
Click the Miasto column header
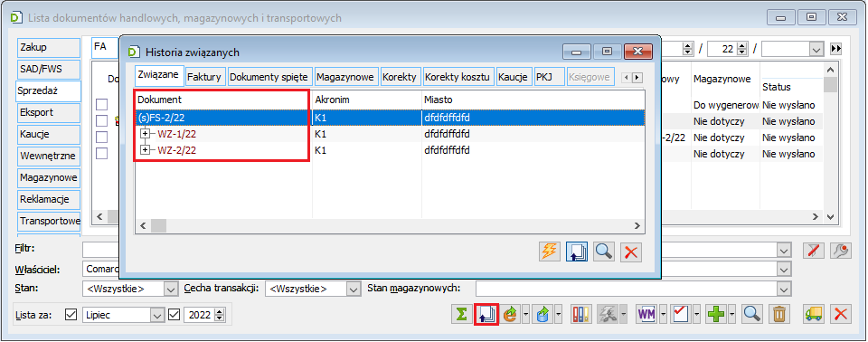click(533, 100)
